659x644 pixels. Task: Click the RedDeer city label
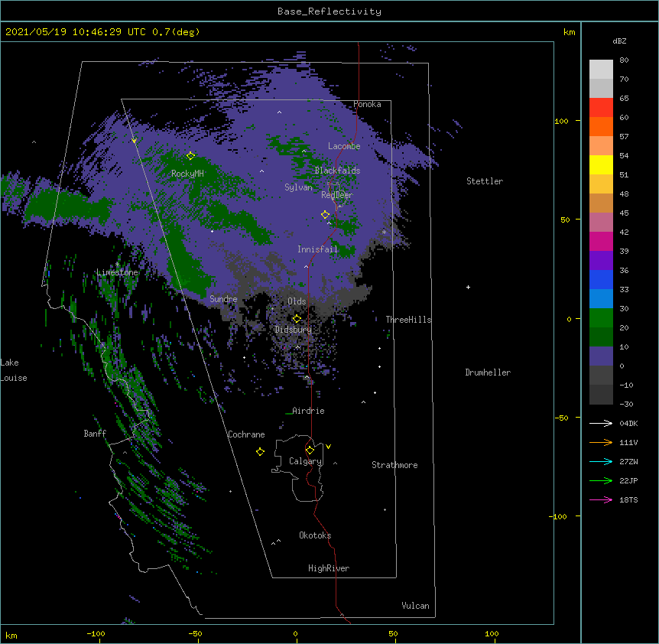point(337,195)
